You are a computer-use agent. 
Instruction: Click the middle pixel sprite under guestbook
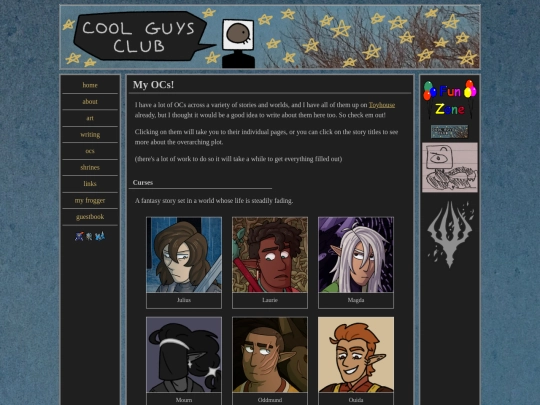pos(89,236)
